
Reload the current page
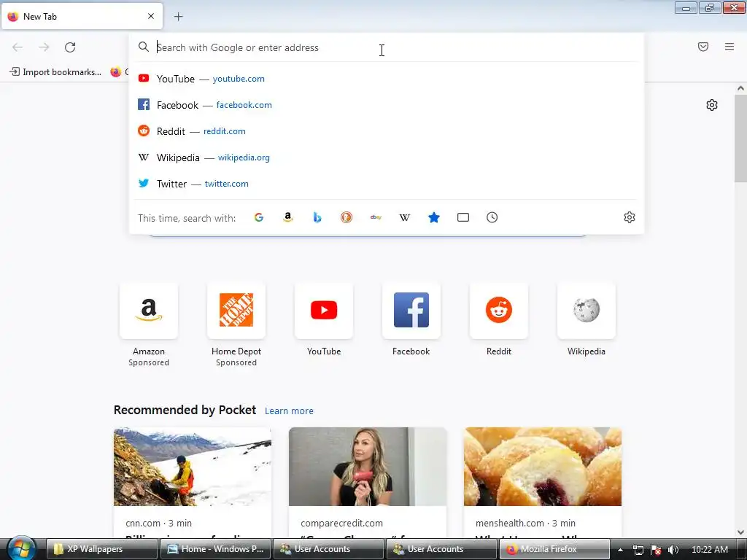pyautogui.click(x=70, y=47)
